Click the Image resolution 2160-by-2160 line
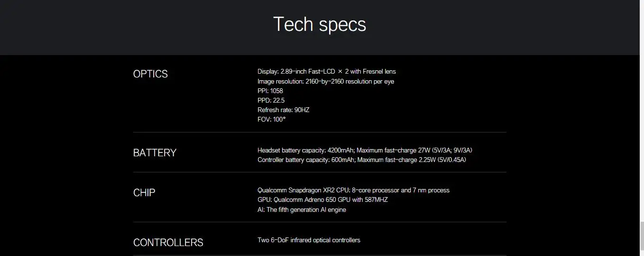644x256 pixels. point(325,81)
